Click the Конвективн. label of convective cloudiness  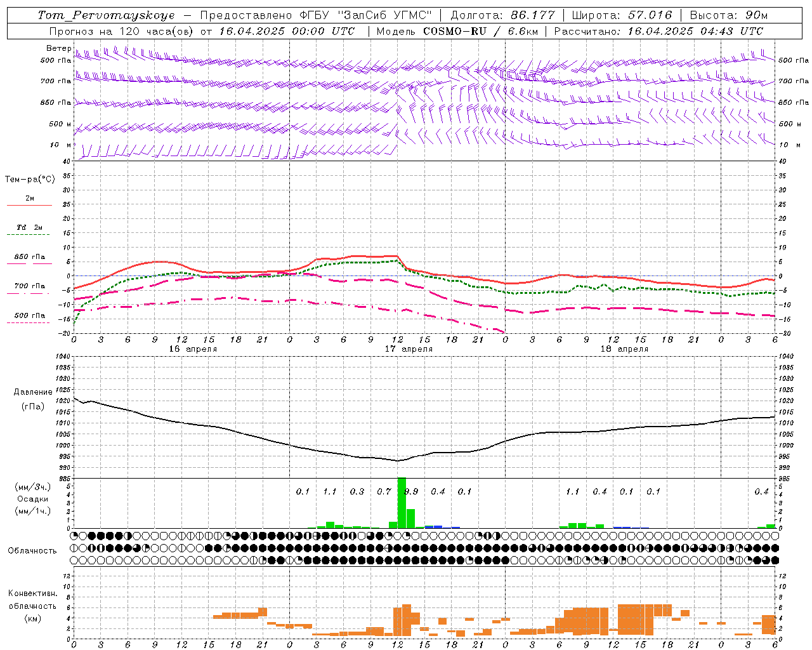[32, 594]
